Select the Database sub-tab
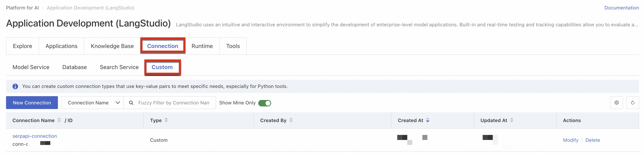Image resolution: width=644 pixels, height=155 pixels. pos(74,67)
